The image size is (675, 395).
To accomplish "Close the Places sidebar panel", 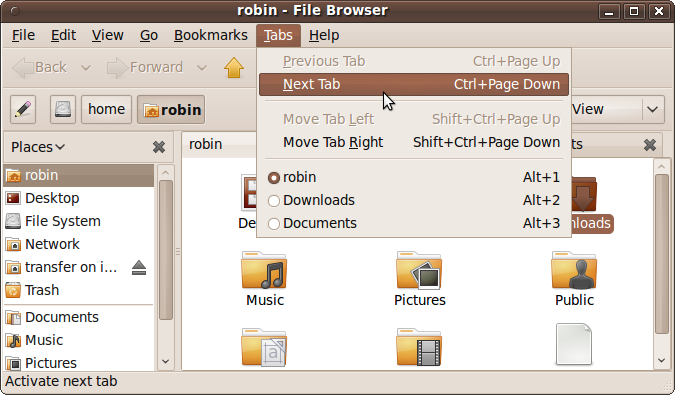I will point(159,147).
